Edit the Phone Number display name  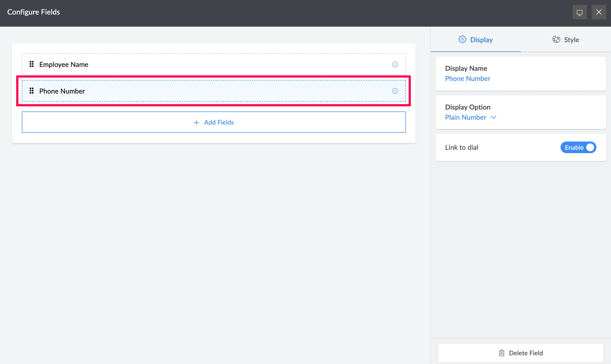[x=467, y=79]
